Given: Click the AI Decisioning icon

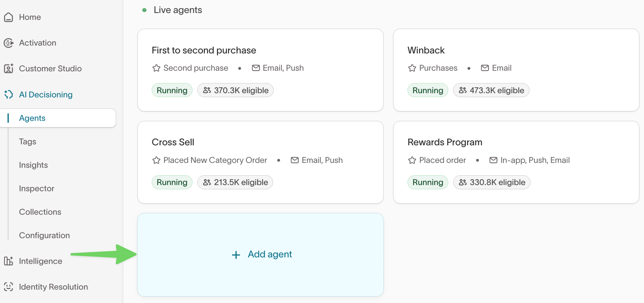Looking at the screenshot, I should click(8, 94).
